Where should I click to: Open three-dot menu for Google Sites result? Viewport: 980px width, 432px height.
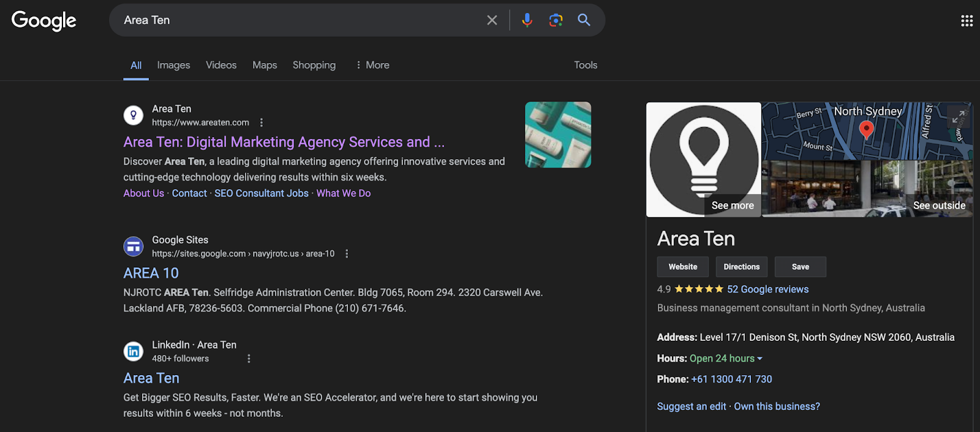click(x=347, y=253)
